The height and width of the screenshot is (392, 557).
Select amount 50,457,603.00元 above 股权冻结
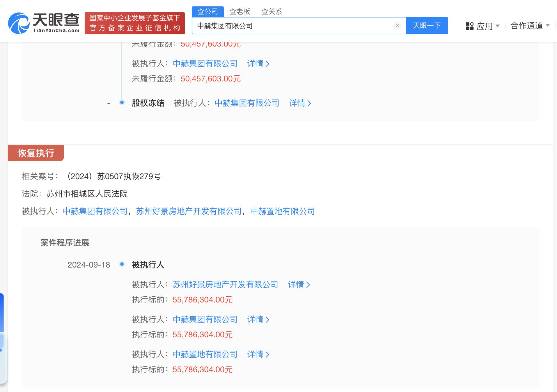click(211, 79)
